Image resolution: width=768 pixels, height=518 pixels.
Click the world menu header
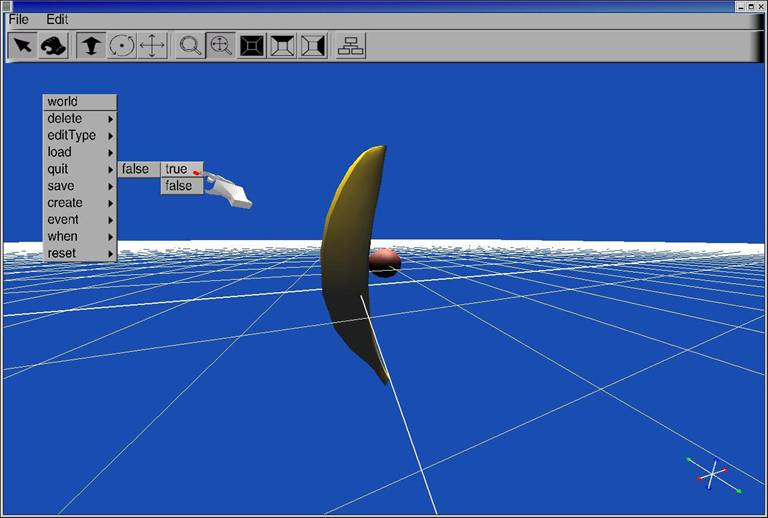(80, 102)
